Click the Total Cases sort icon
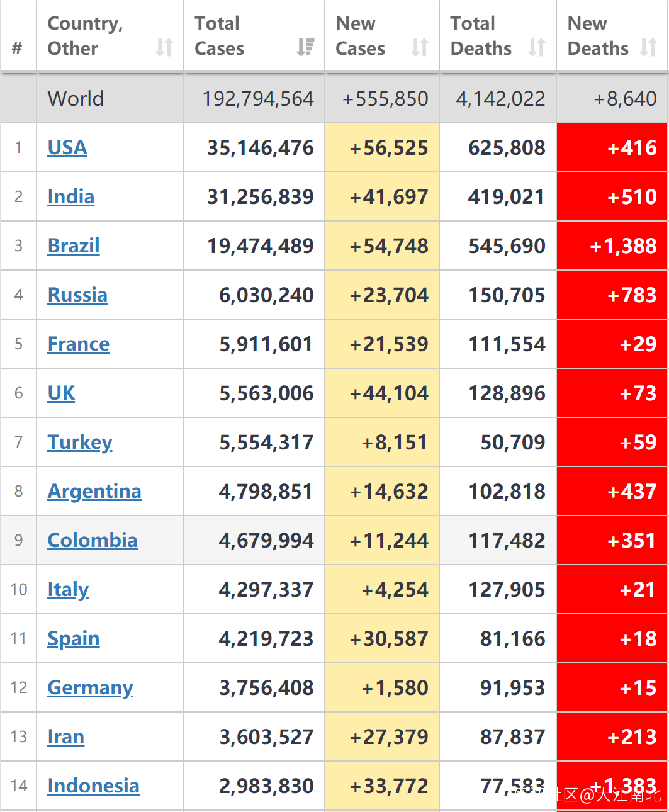669x812 pixels. (x=305, y=47)
